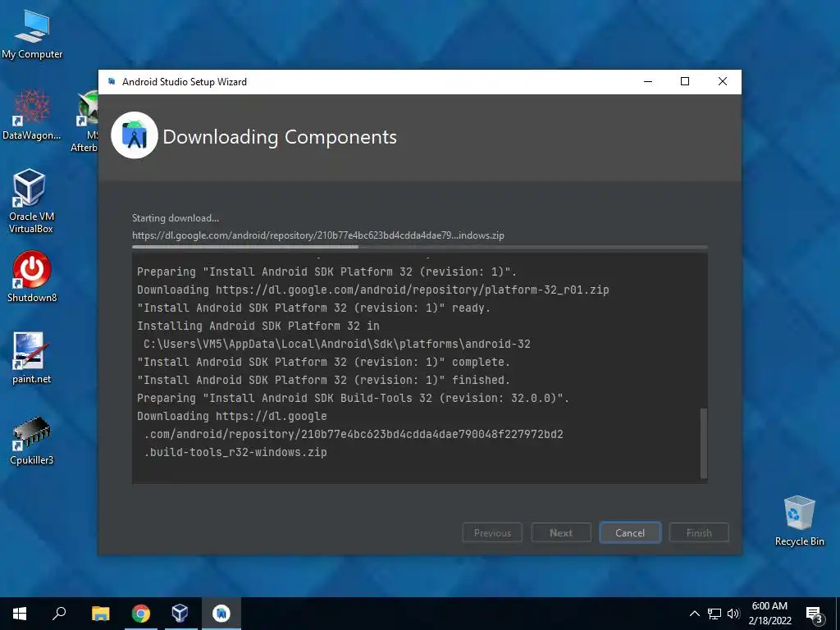Click the disabled Next button
This screenshot has width=840, height=630.
tap(561, 533)
